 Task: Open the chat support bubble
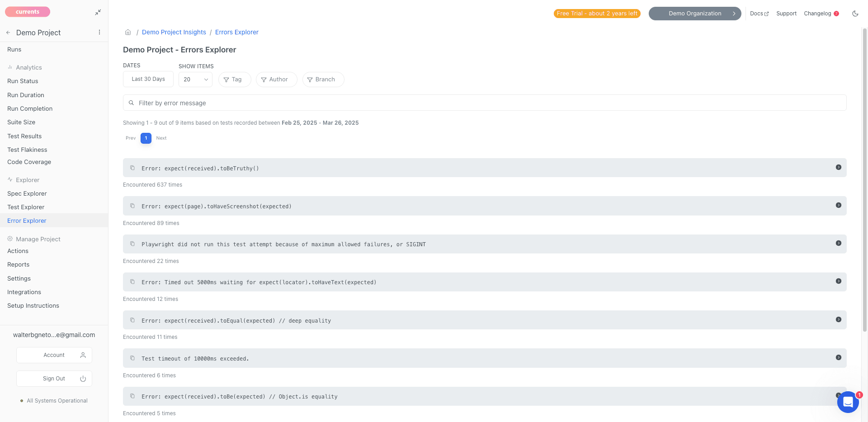tap(848, 402)
